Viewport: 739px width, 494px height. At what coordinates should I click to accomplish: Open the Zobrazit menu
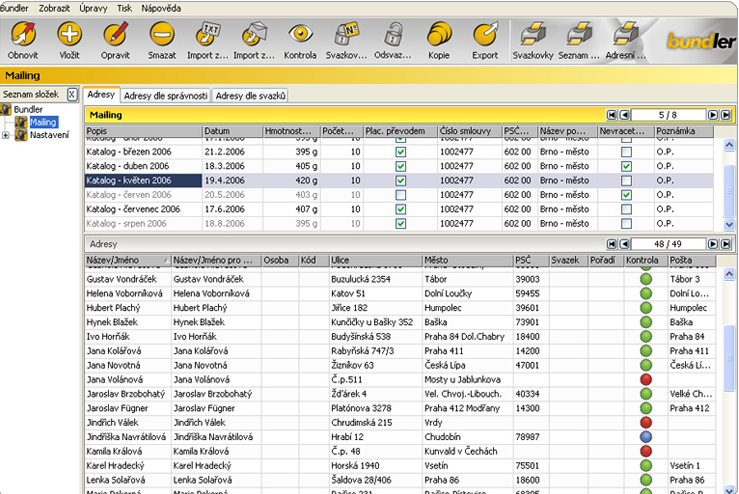54,8
